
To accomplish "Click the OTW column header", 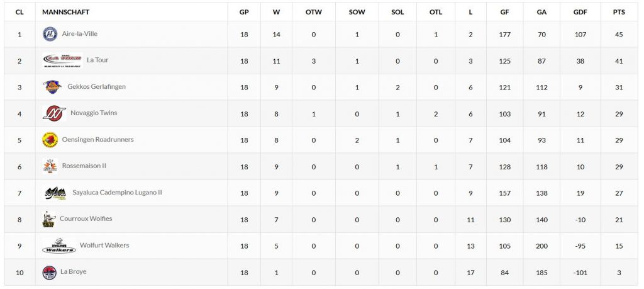I will pos(314,12).
